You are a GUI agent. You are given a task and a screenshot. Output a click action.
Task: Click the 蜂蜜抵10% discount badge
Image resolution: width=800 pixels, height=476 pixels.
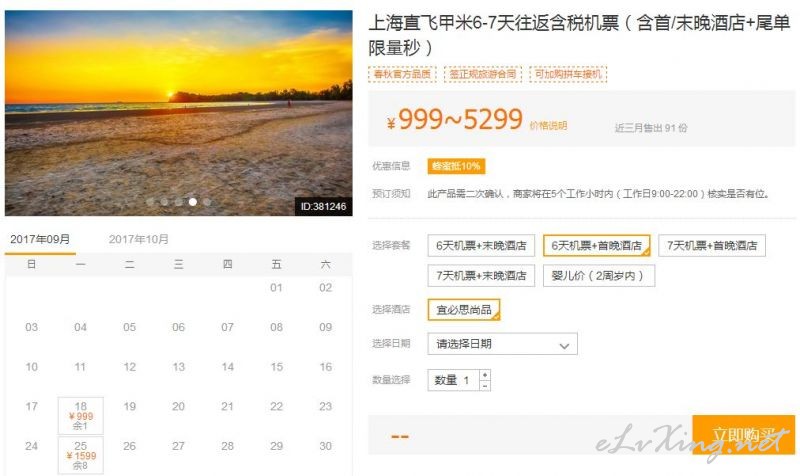click(x=456, y=166)
